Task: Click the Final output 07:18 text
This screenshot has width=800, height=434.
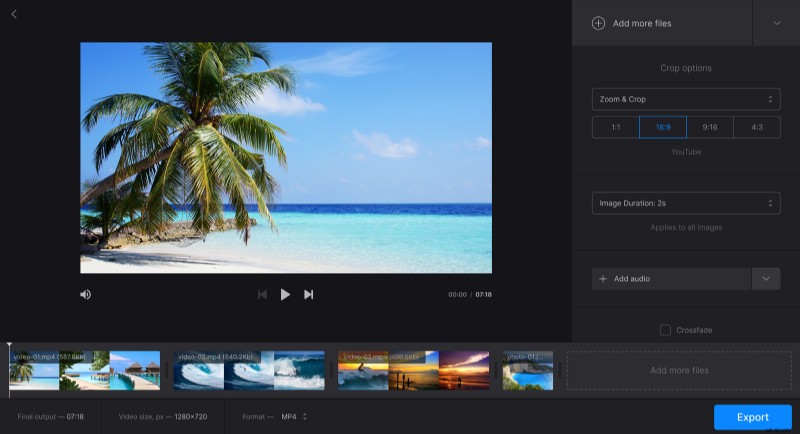Action: 51,417
